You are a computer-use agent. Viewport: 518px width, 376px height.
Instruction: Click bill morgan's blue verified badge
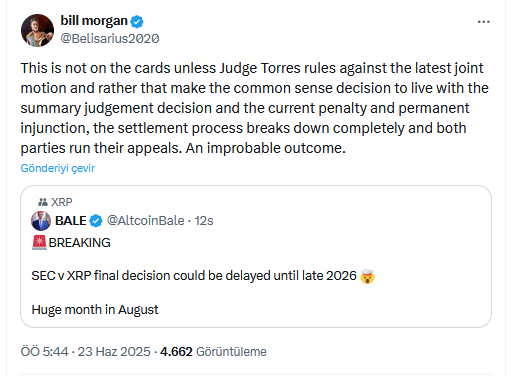coord(137,21)
